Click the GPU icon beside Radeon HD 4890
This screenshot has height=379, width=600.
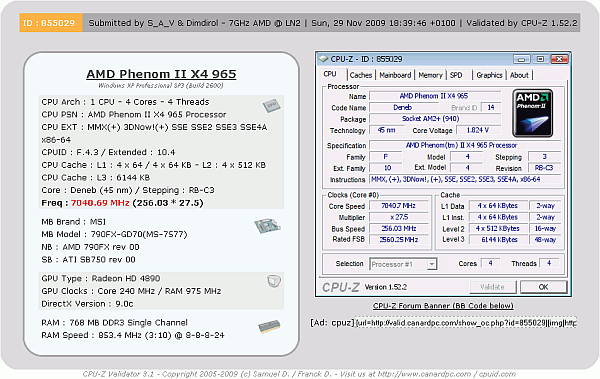point(274,281)
